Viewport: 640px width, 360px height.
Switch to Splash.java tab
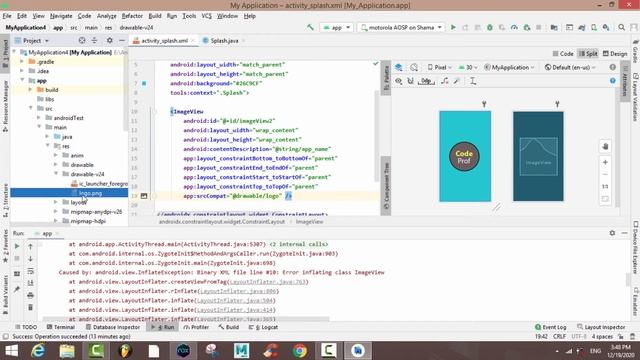pos(224,40)
